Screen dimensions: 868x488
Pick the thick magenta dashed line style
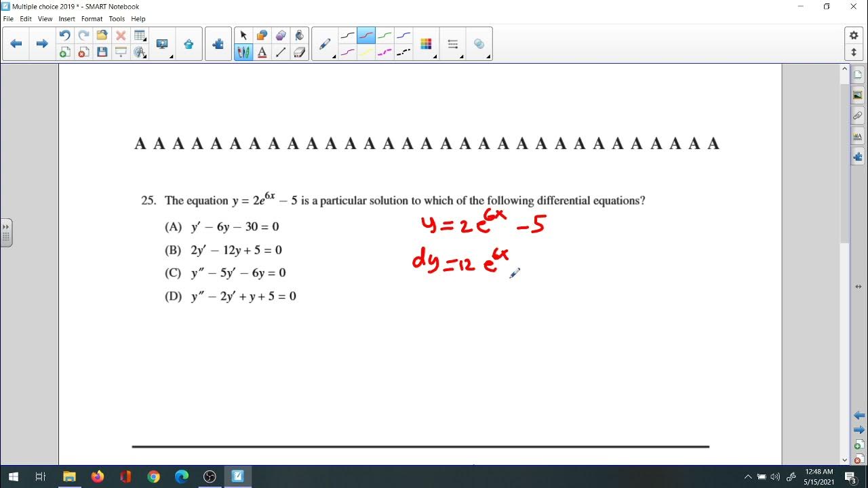coord(384,52)
